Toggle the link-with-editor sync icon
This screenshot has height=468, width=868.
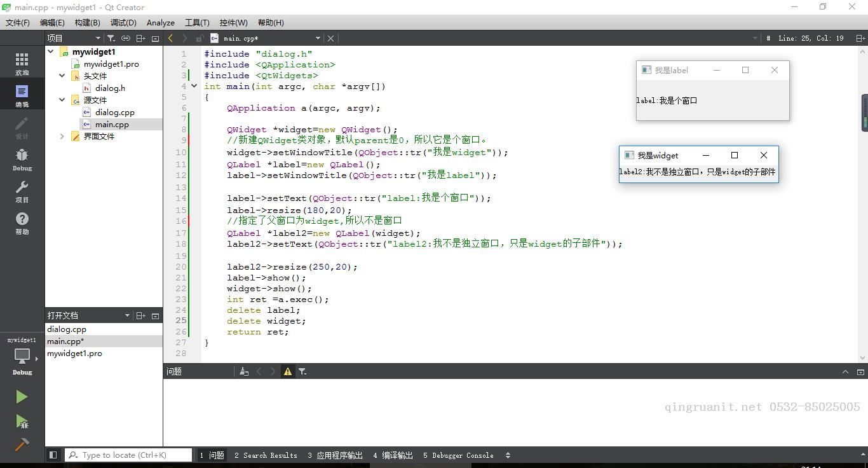click(126, 38)
